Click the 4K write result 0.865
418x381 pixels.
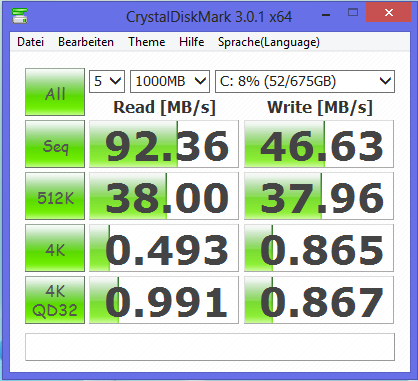point(319,248)
